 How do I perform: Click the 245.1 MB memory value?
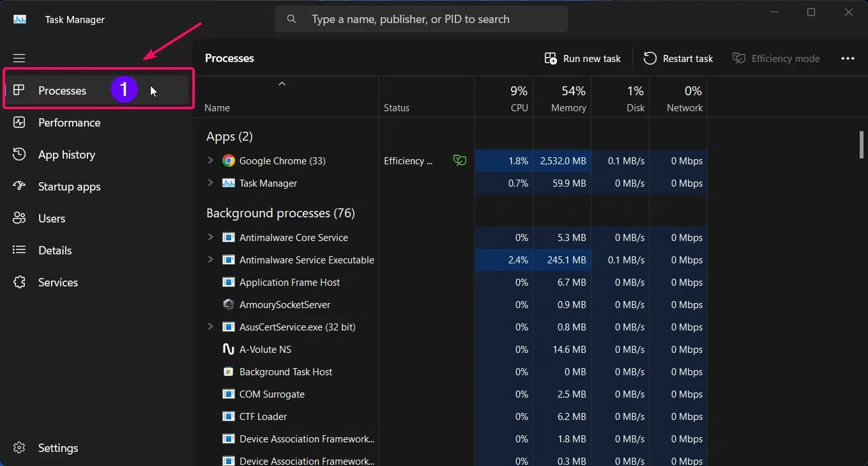(567, 260)
